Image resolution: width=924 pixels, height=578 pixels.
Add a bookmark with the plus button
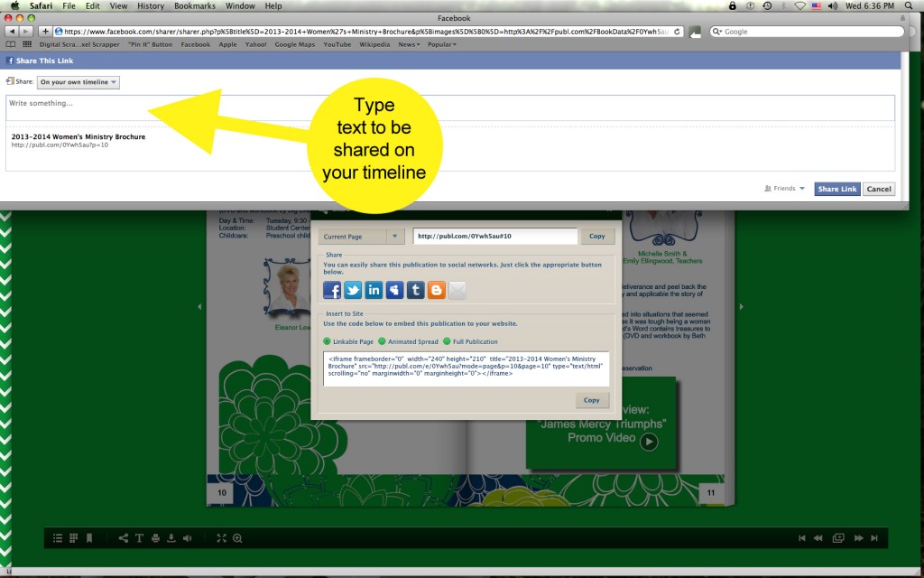coord(45,32)
